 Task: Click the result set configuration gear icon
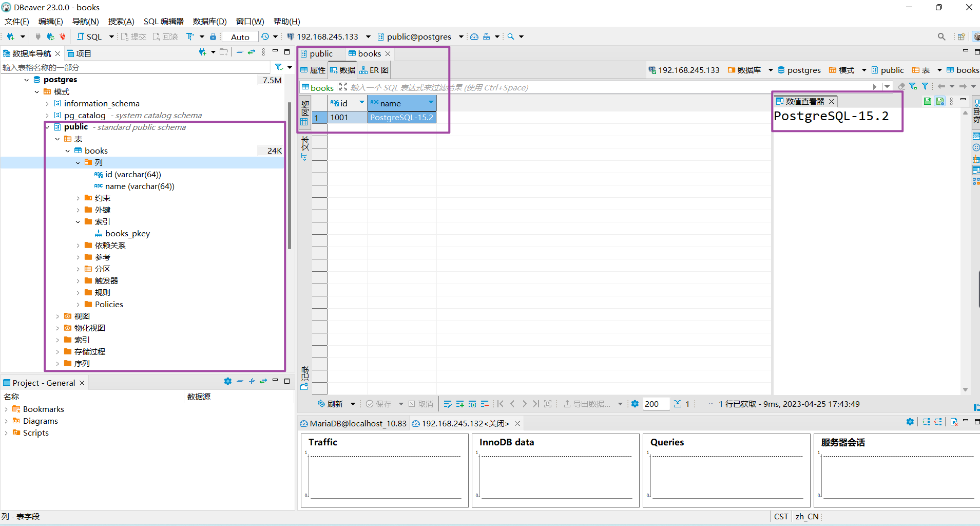[x=635, y=404]
